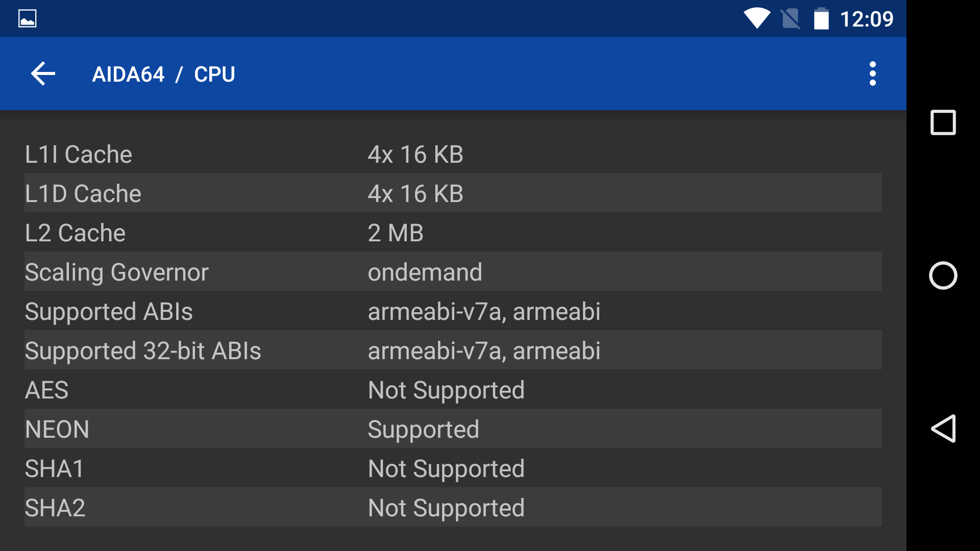Image resolution: width=980 pixels, height=551 pixels.
Task: Tap the Supported ABIs row
Action: coord(453,311)
